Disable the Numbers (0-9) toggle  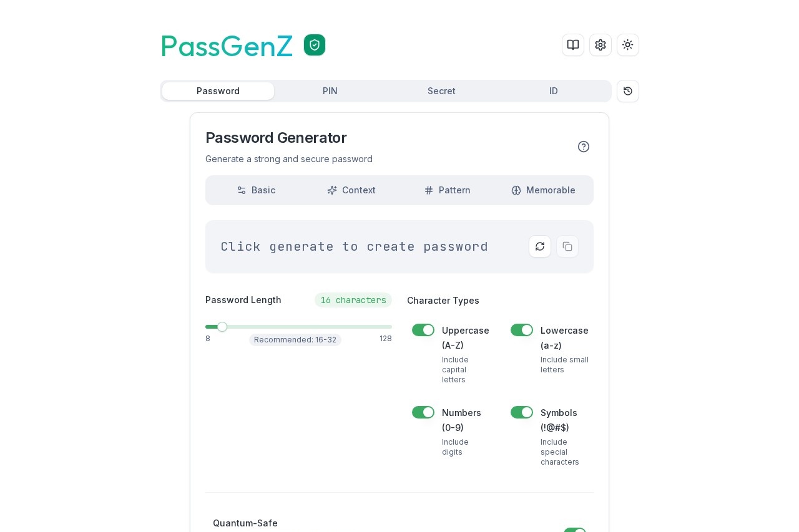click(423, 412)
